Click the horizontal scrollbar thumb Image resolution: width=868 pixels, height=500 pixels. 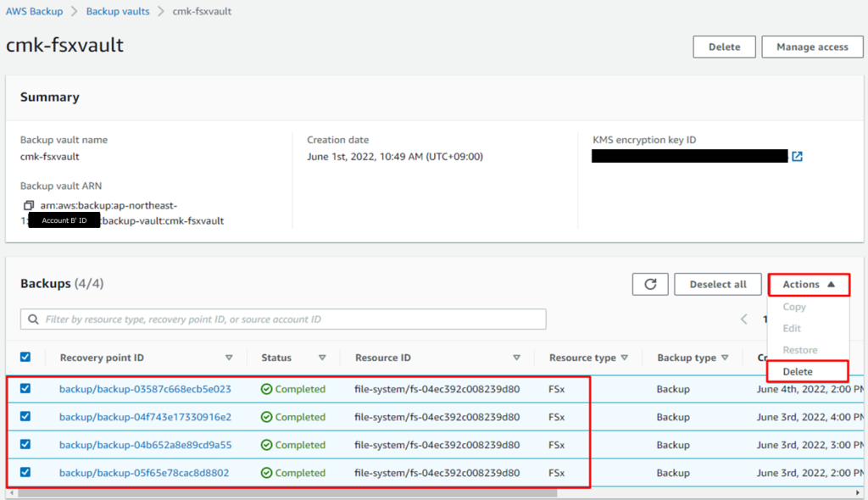coord(287,493)
